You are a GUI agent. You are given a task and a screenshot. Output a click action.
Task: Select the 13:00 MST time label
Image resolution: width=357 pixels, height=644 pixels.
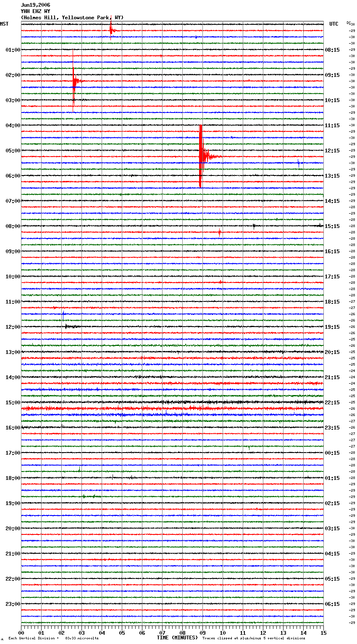[13, 352]
